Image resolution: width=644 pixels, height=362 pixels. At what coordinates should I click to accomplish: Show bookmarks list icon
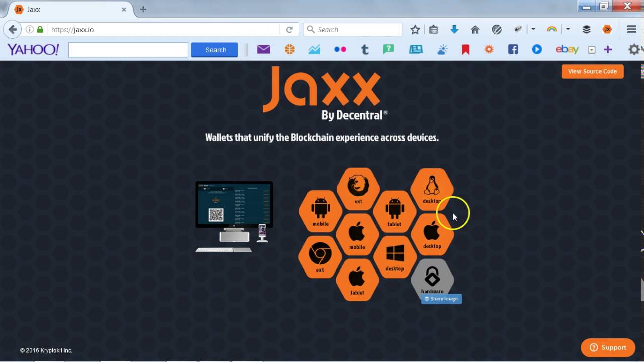[x=434, y=30]
